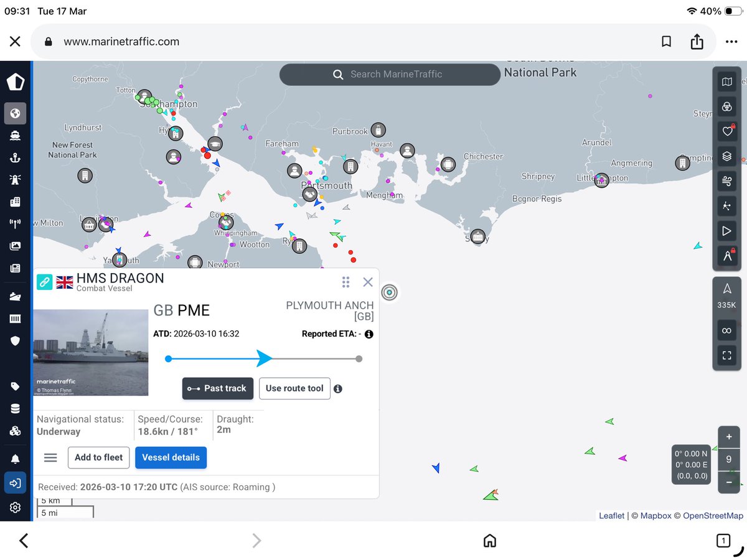
Task: Open the database stack icon in the sidebar
Action: click(15, 409)
